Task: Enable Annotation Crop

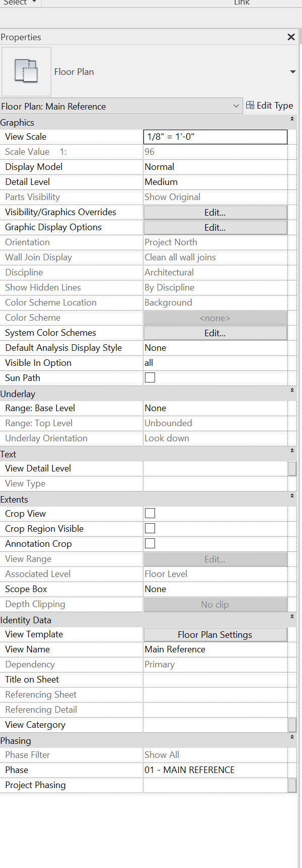Action: click(x=149, y=543)
